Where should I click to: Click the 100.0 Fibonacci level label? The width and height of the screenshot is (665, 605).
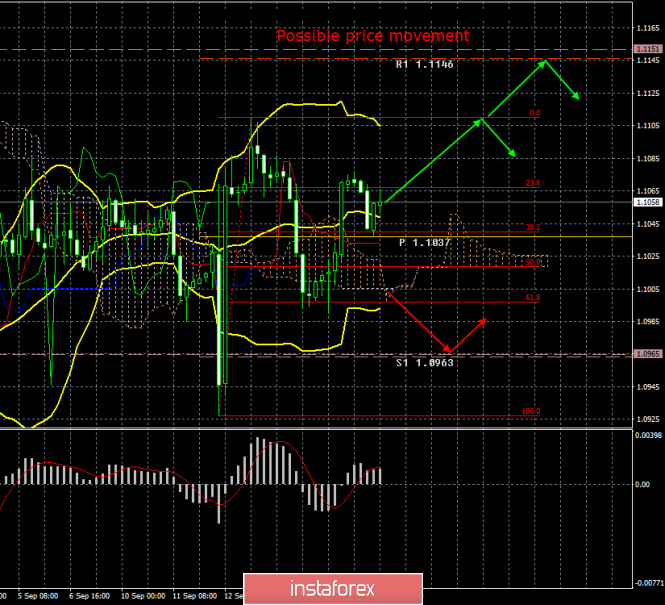(531, 411)
